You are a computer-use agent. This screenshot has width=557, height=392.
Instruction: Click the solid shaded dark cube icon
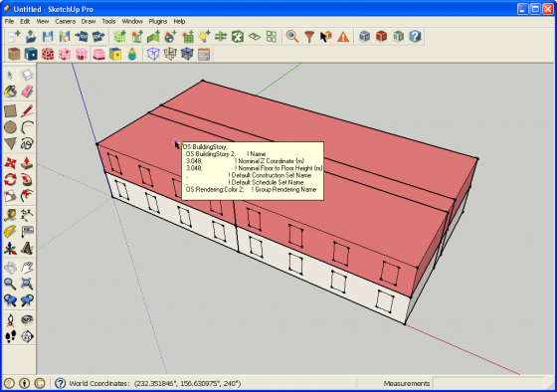(187, 54)
